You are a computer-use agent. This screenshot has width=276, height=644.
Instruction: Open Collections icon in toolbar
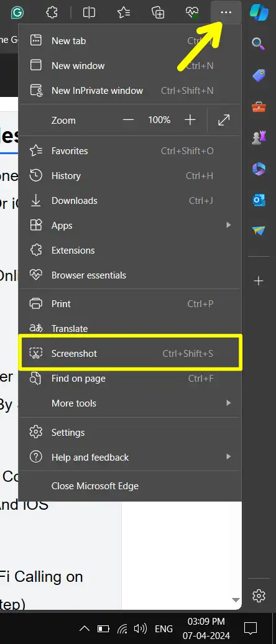pos(158,12)
